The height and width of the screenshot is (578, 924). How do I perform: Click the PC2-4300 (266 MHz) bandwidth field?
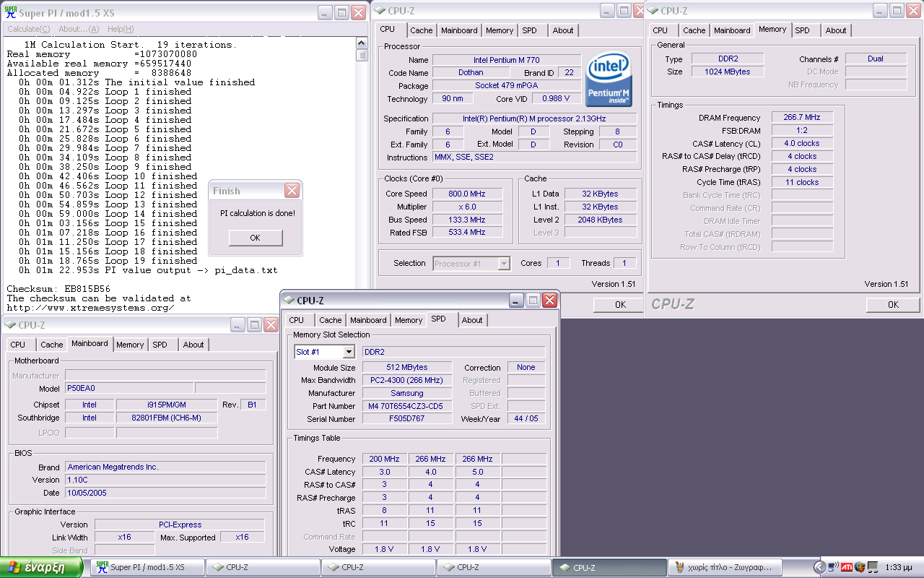pyautogui.click(x=406, y=380)
